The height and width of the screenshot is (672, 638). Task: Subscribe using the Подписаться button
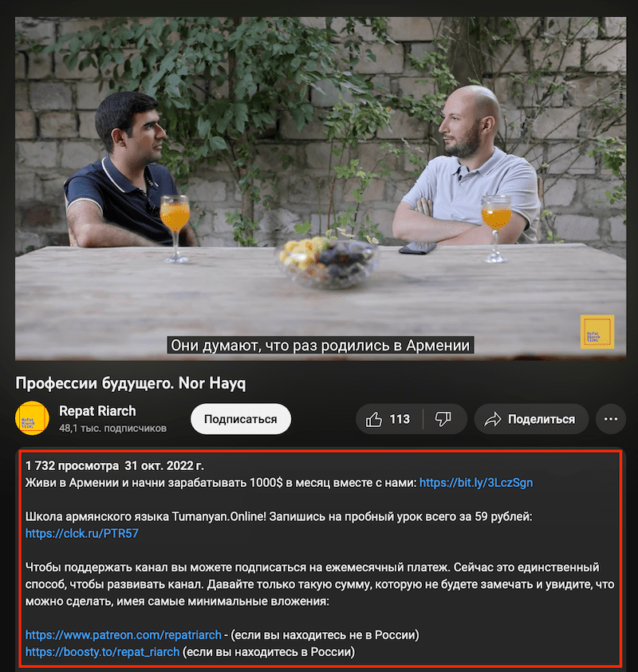[x=241, y=419]
